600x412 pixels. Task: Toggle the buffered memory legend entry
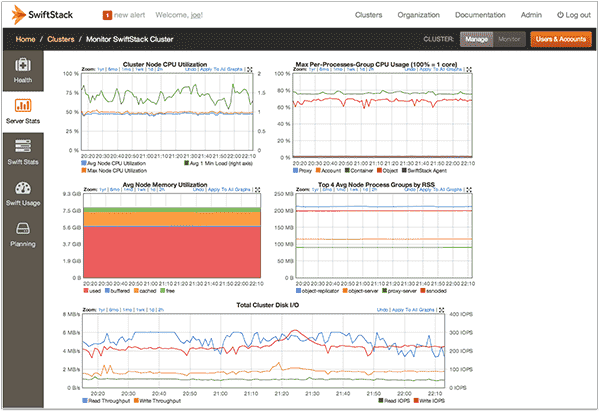(117, 291)
